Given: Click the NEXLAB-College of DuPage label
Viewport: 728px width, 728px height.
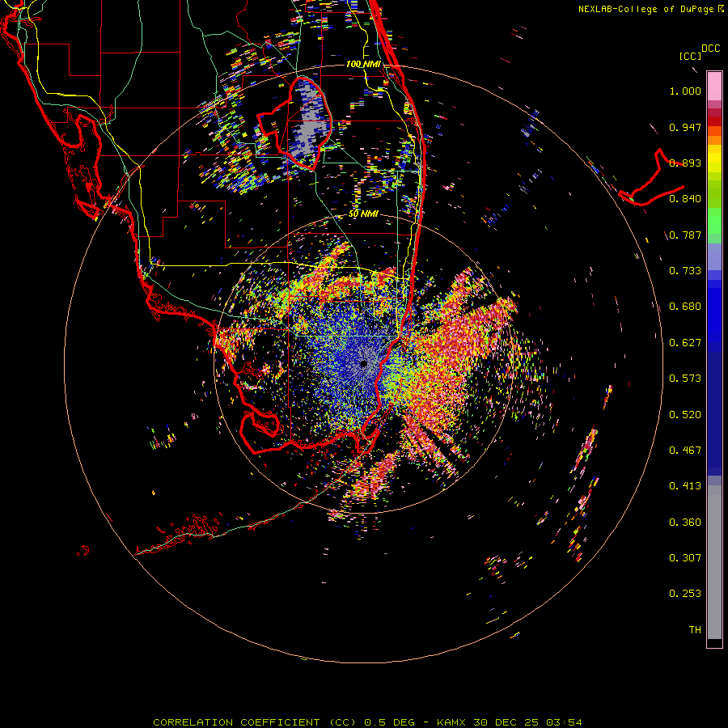Looking at the screenshot, I should 645,9.
